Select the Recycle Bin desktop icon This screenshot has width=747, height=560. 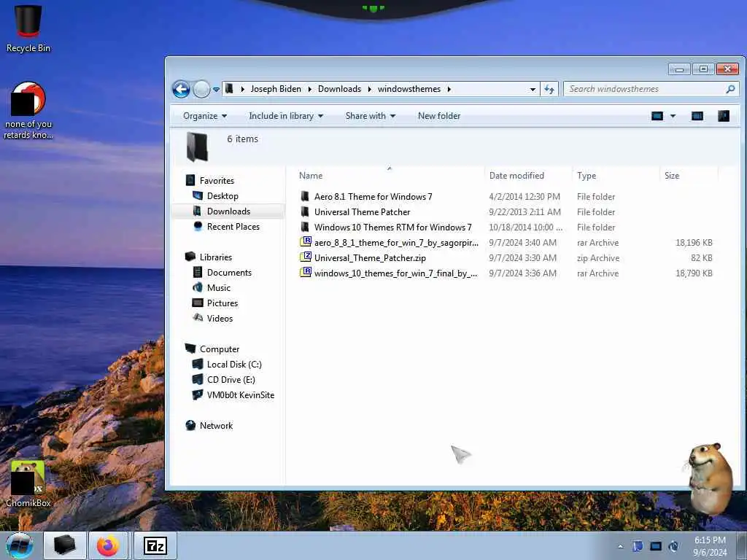[x=28, y=28]
